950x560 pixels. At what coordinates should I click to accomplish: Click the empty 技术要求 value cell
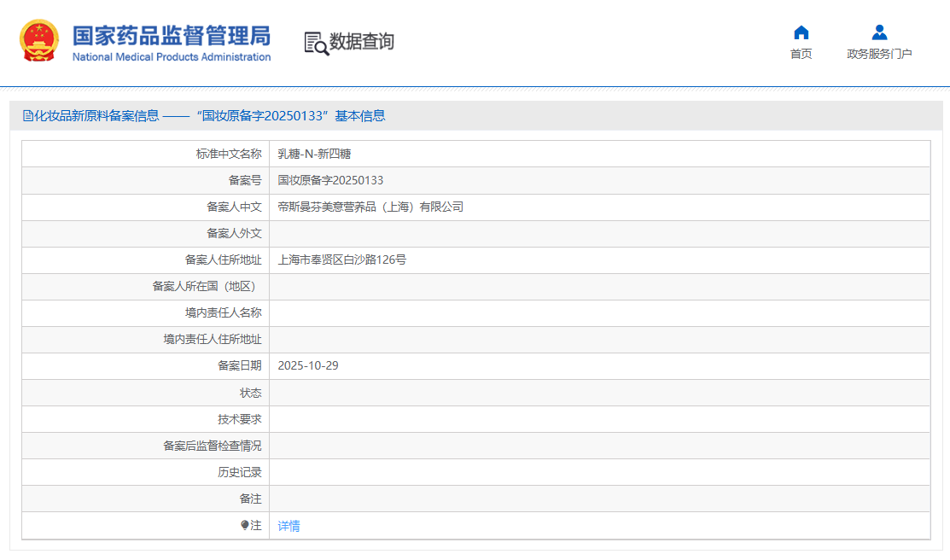[599, 419]
